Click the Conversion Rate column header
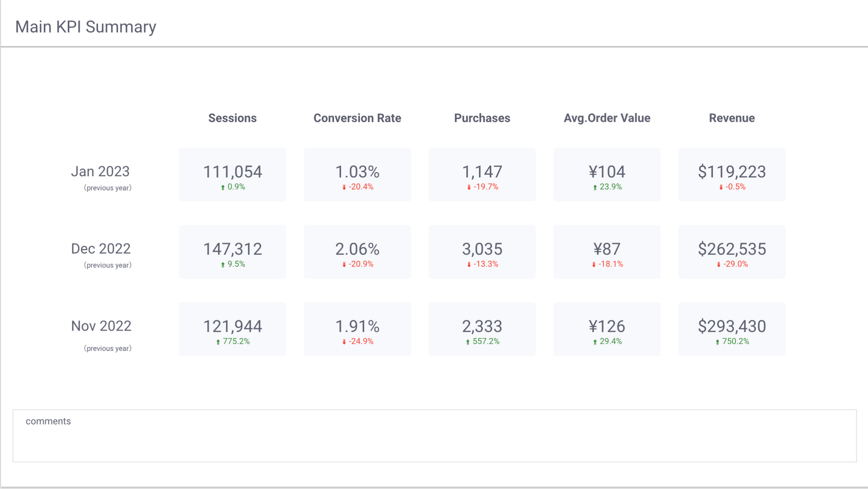The height and width of the screenshot is (489, 868). click(x=357, y=118)
